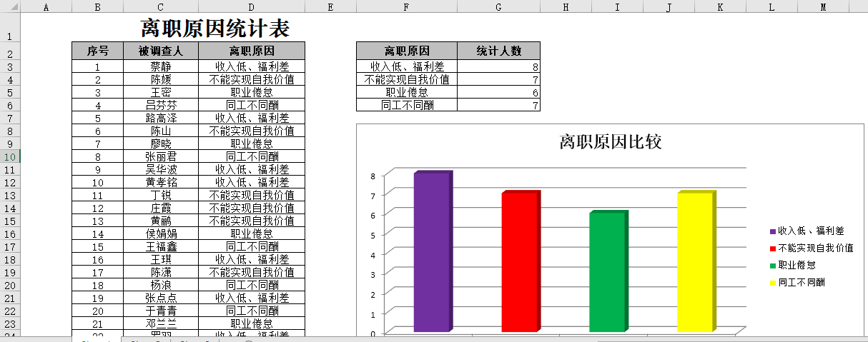Click the 被调查人 header cell
Viewport: 868px width, 342px height.
(160, 51)
